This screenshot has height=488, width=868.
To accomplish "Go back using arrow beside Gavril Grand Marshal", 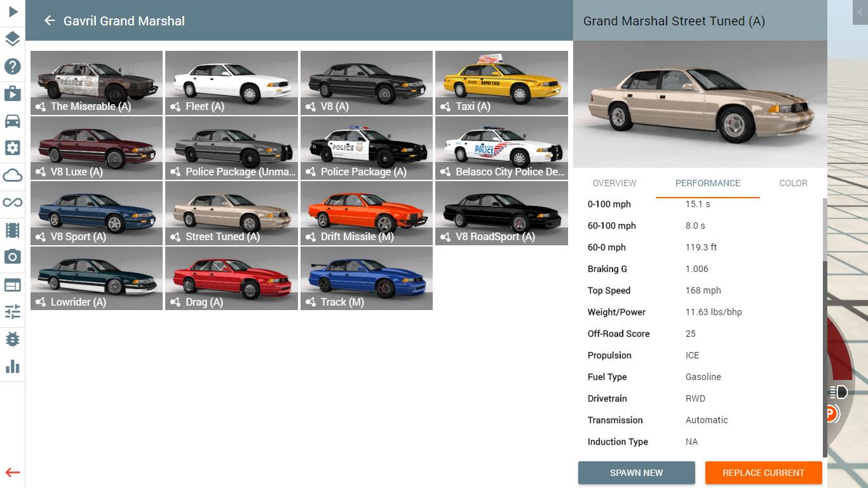I will point(50,20).
